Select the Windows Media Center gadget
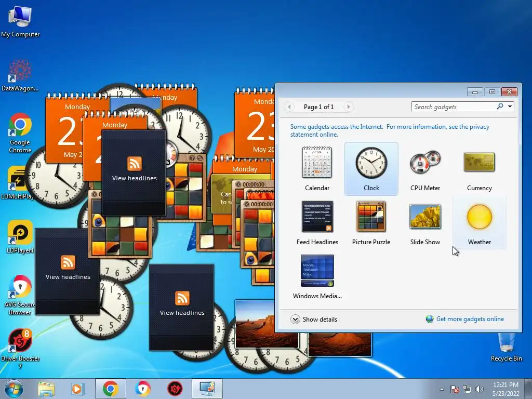Screen dimensions: 532x399 point(317,271)
